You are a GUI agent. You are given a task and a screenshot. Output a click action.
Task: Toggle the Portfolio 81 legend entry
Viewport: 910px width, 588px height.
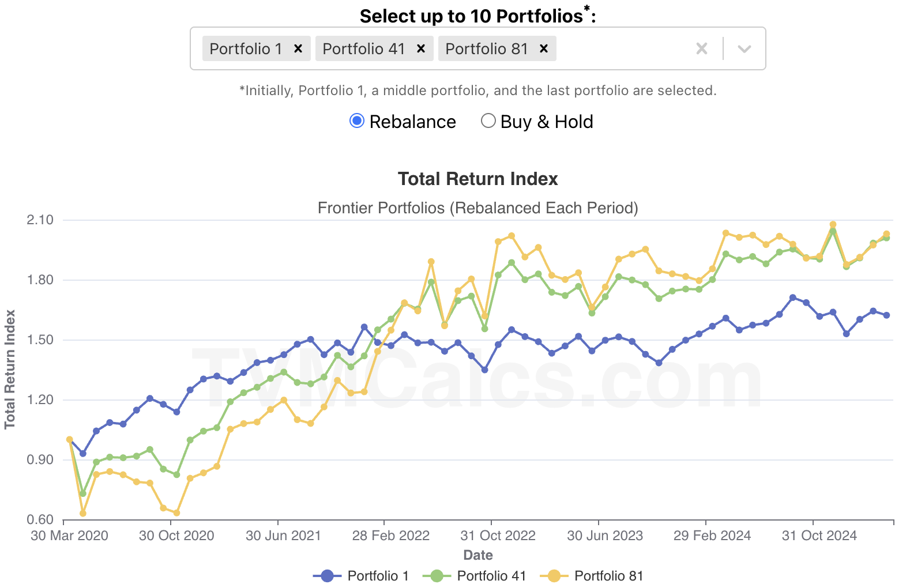pyautogui.click(x=592, y=576)
